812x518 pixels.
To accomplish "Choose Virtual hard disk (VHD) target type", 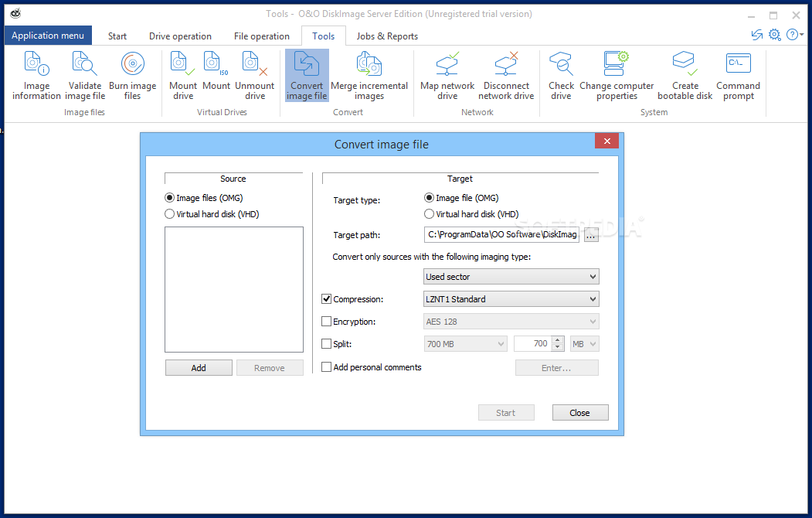I will (471, 214).
